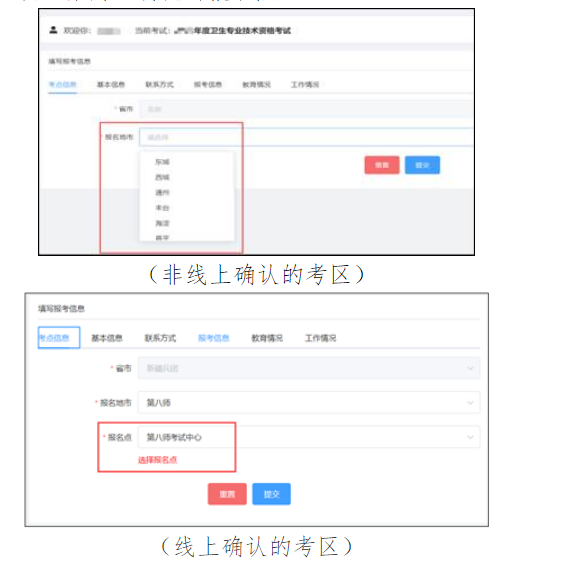The width and height of the screenshot is (567, 587).
Task: Select 丰台 in the district list
Action: 162,208
